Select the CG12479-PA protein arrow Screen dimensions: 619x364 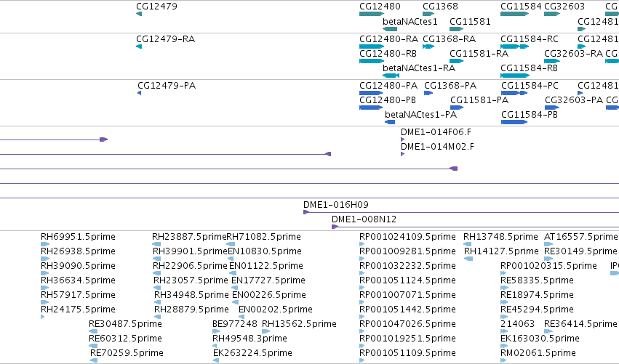coord(140,94)
